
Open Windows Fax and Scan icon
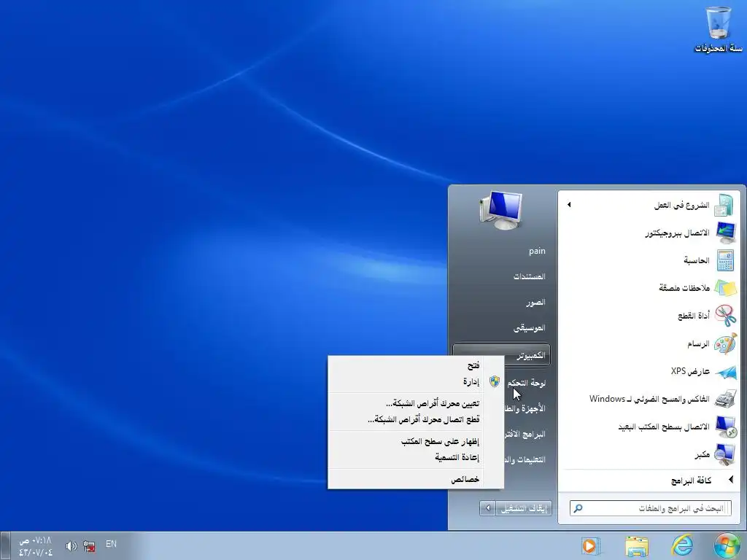(x=725, y=399)
